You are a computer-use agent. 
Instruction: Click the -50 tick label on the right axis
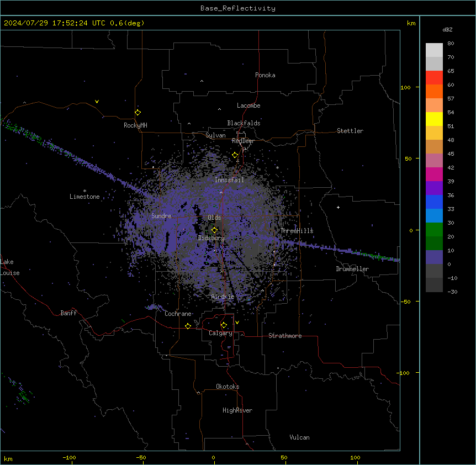(405, 302)
